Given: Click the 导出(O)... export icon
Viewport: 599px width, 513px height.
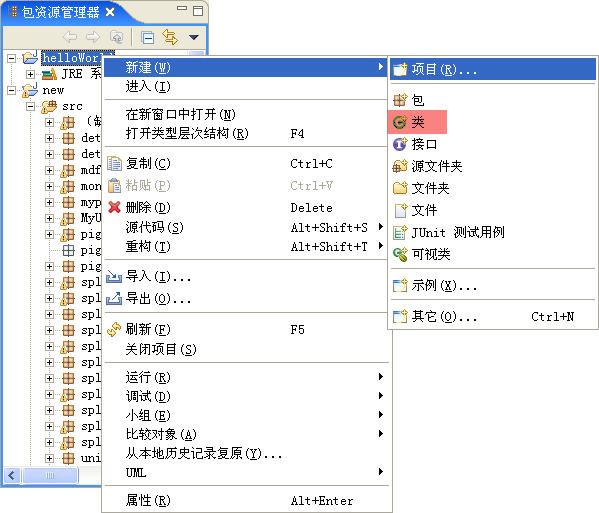Looking at the screenshot, I should pyautogui.click(x=114, y=298).
